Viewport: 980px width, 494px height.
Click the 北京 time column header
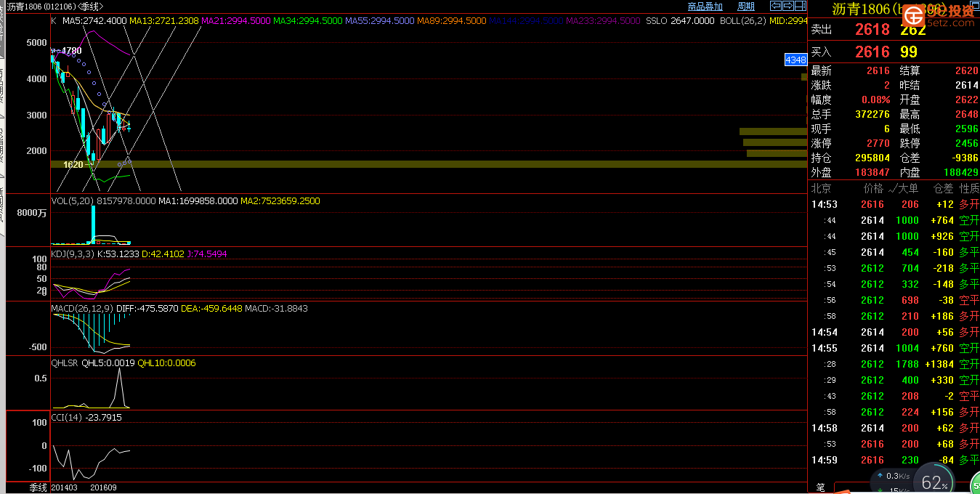[821, 188]
